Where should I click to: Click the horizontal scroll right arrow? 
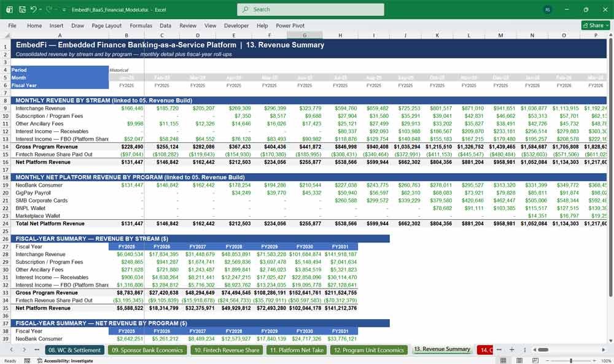pos(604,349)
